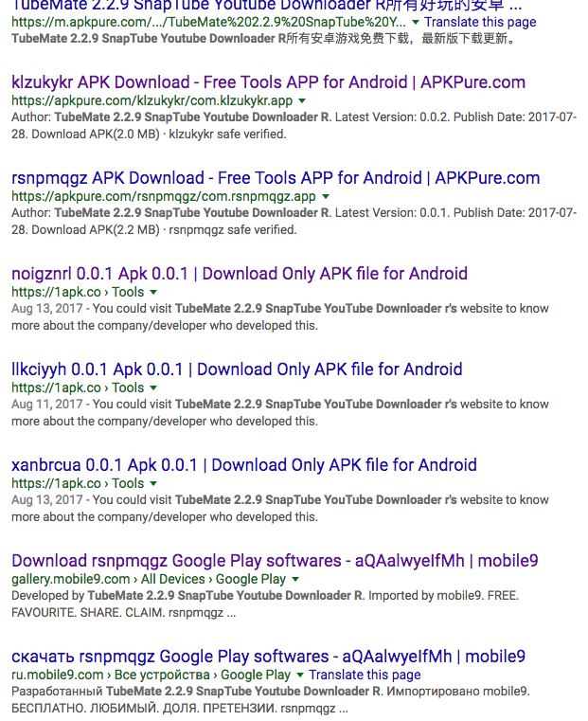Click Translate this page for ru.mobile9.com result

365,675
